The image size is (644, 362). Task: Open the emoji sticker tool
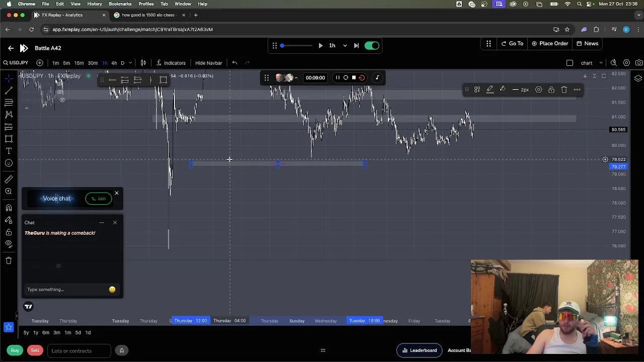(x=9, y=163)
